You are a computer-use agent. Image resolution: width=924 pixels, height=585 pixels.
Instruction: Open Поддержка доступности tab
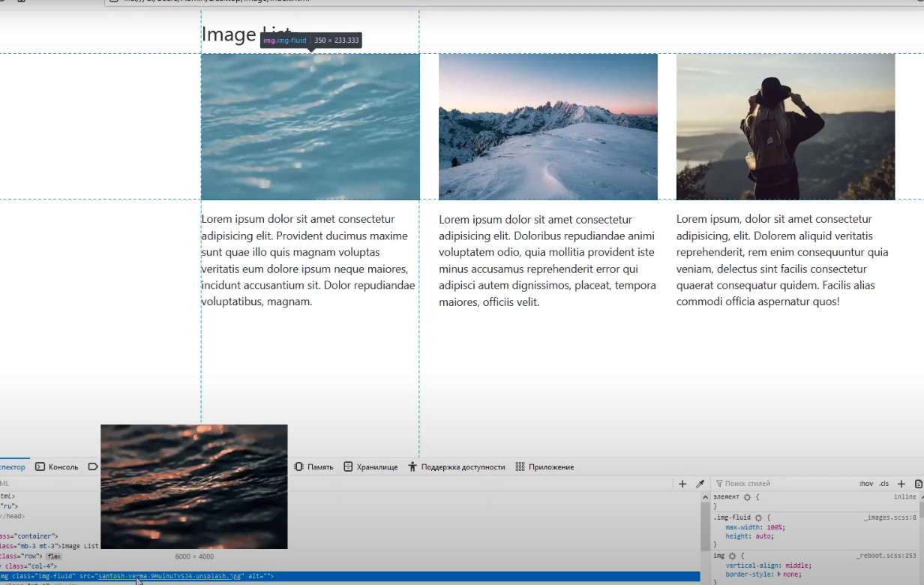coord(456,466)
